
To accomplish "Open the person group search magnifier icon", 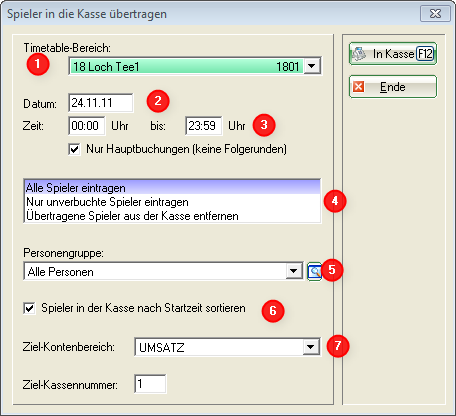I will (x=314, y=272).
